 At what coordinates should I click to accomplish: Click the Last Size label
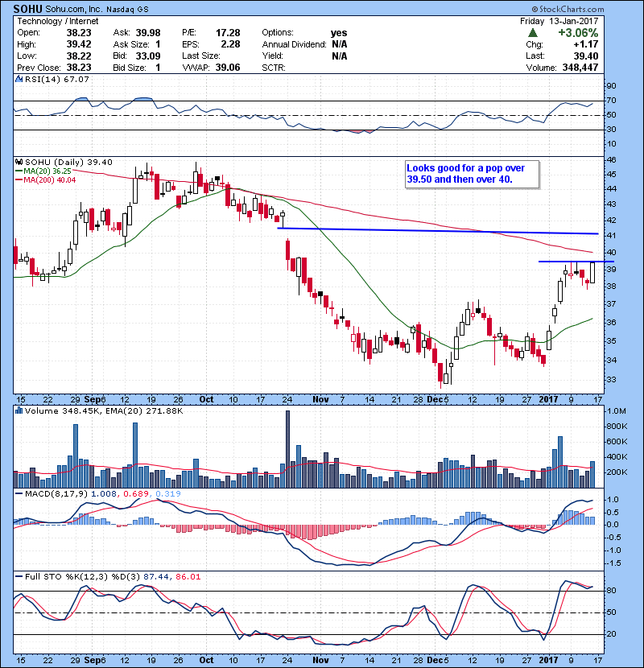[201, 56]
